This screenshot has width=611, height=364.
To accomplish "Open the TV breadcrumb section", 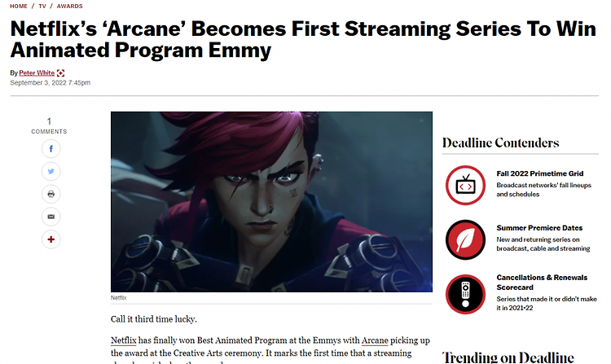I will (42, 7).
